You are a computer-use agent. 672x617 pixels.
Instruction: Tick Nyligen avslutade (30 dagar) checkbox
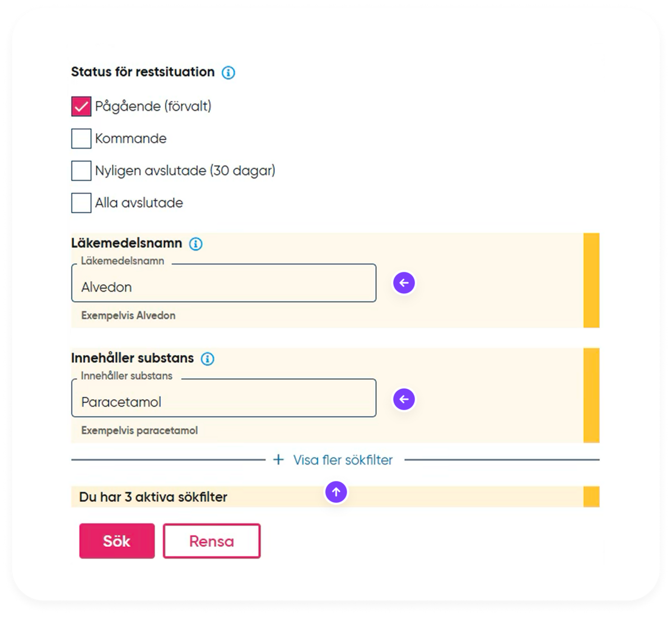click(81, 171)
